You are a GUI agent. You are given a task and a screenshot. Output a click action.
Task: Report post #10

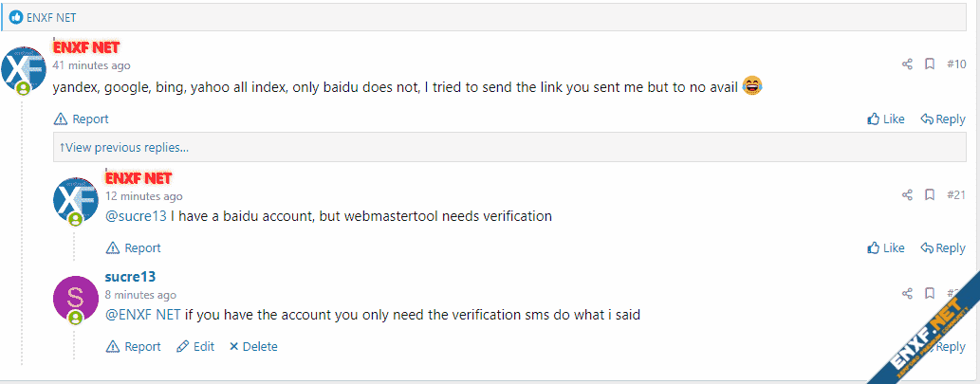[x=82, y=119]
